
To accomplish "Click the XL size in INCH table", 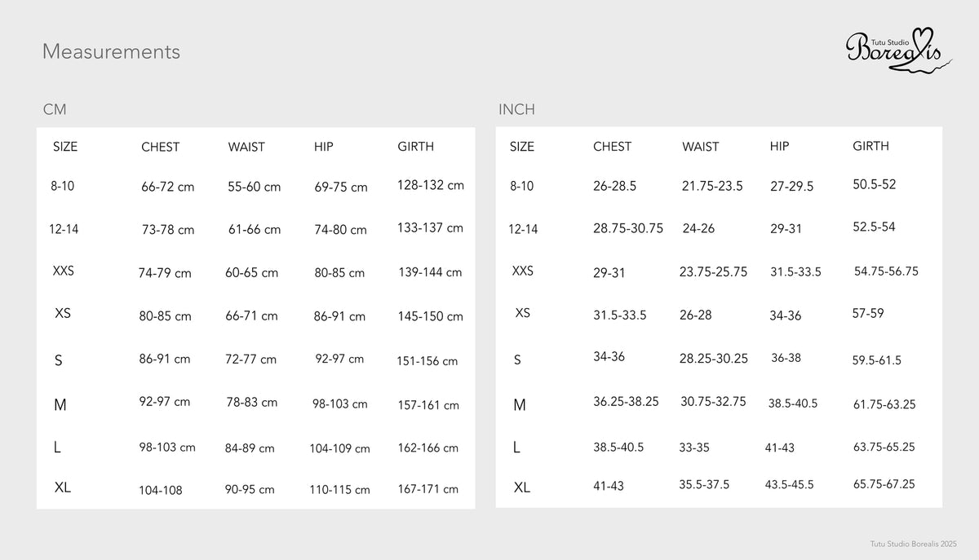I will pos(522,487).
